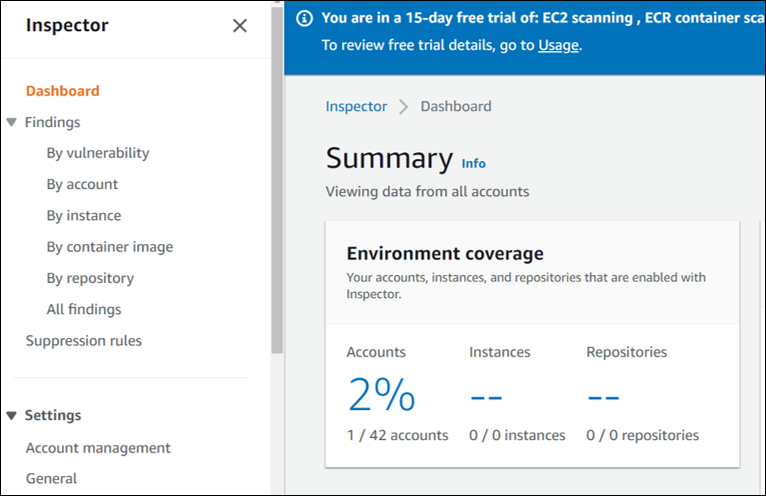
Task: Click the Inspector breadcrumb link
Action: (356, 106)
